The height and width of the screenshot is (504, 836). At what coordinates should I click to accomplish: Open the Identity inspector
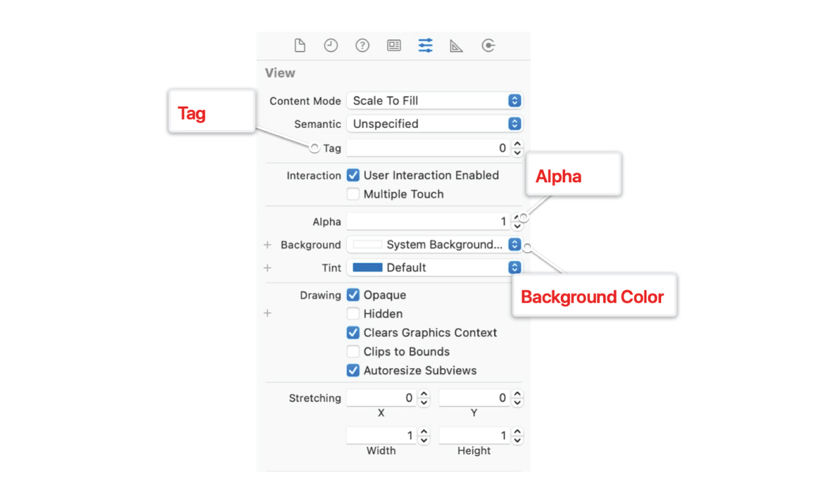[394, 45]
